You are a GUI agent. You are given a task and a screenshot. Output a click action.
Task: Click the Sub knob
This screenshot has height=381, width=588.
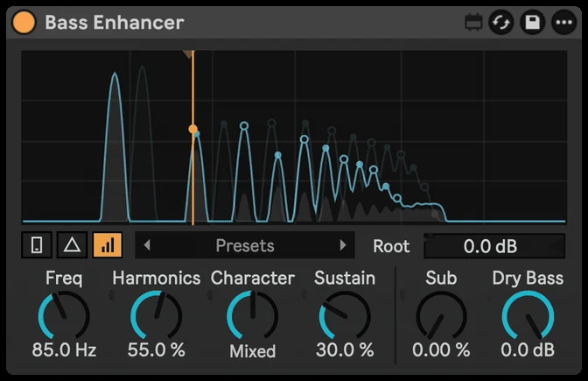point(441,315)
